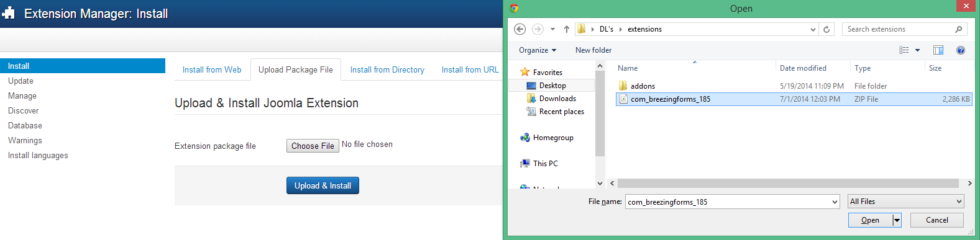Expand the address bar history dropdown
Viewport: 980px width, 240px height.
click(813, 29)
